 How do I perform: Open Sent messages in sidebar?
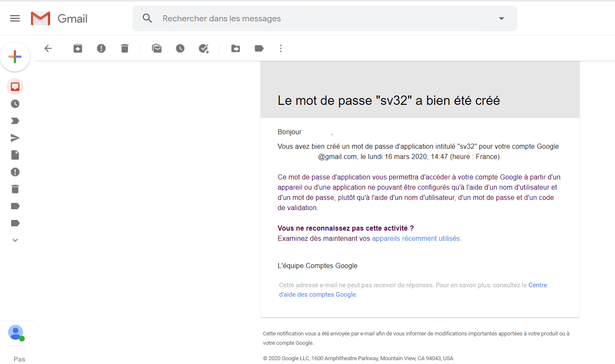tap(15, 138)
